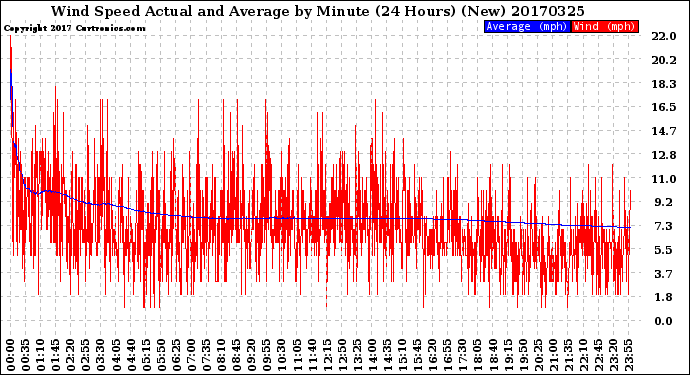Click the 16:20 time axis label

click(432, 355)
